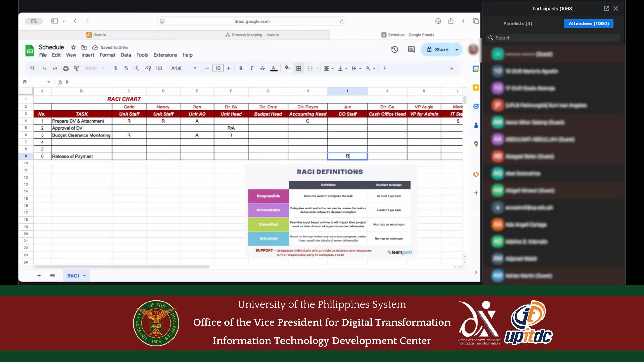644x362 pixels.
Task: Open the comments icon
Action: (x=411, y=50)
